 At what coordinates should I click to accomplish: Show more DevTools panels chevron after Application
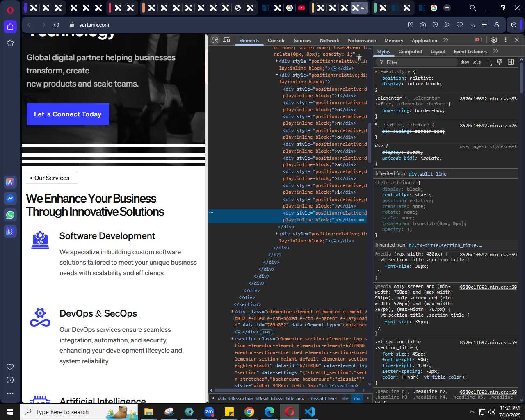446,40
